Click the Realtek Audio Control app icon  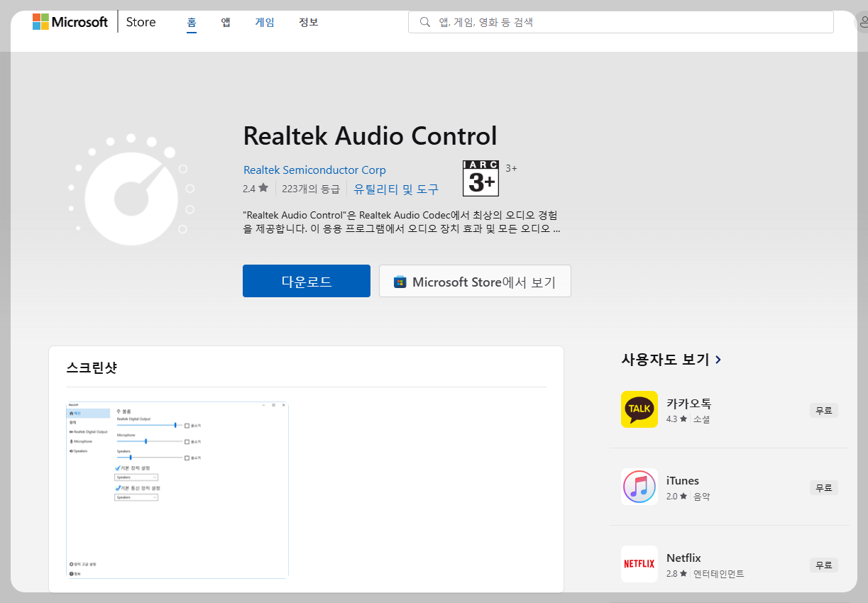point(131,189)
